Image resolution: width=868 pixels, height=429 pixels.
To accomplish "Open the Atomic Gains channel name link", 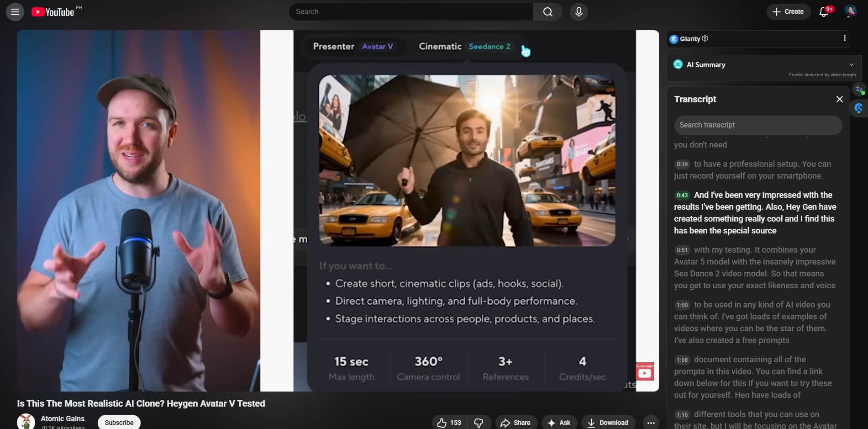I will point(63,418).
